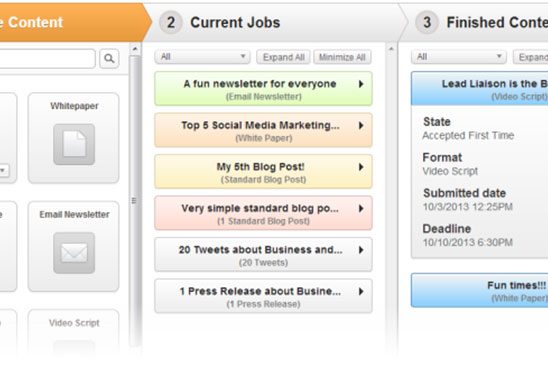The image size is (548, 377).
Task: Click the left panel scrollbar up arrow
Action: (x=135, y=49)
